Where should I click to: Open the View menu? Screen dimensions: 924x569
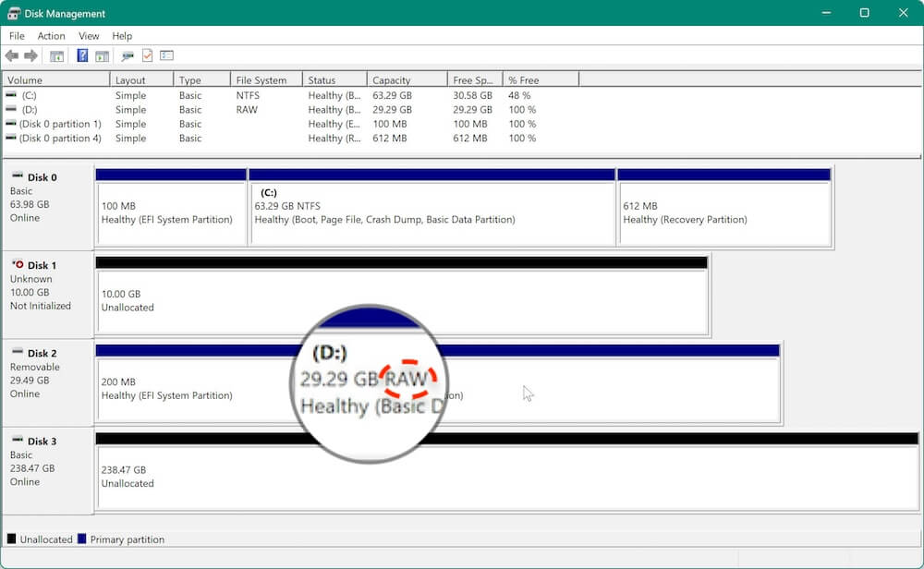click(89, 36)
